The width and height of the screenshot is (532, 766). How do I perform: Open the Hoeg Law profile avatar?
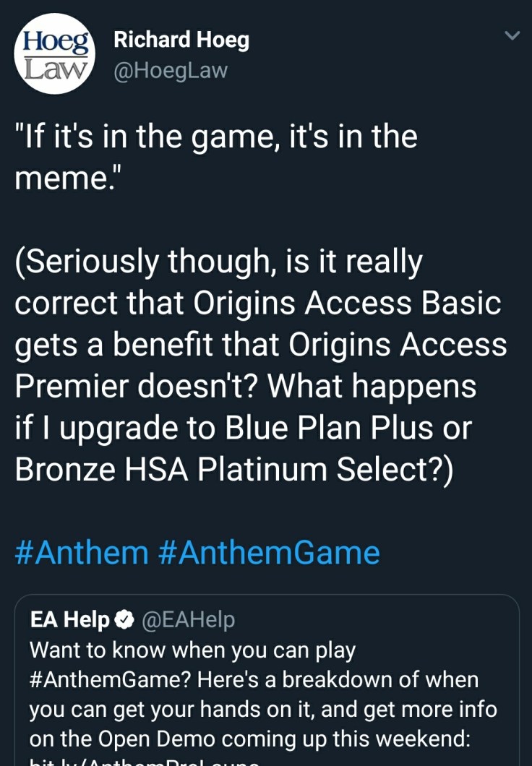[x=54, y=54]
